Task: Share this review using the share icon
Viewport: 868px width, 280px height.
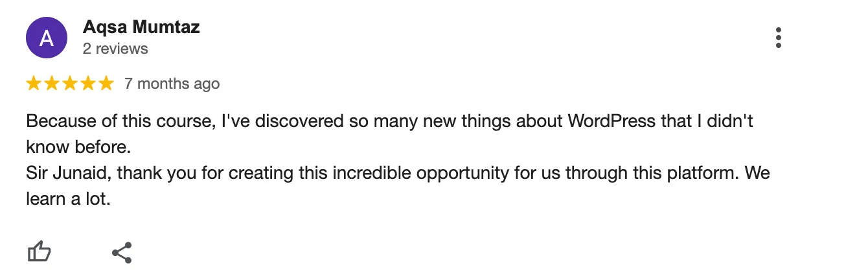Action: [x=122, y=252]
